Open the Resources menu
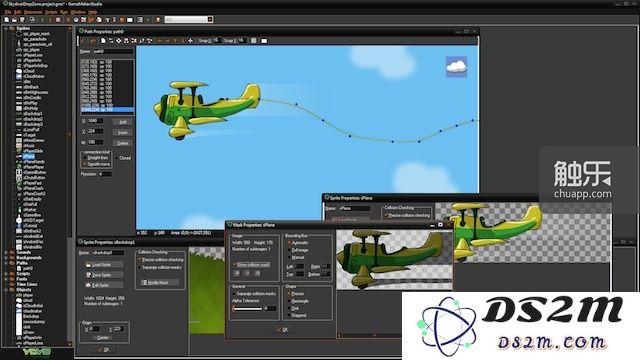640x360 pixels. 33,12
